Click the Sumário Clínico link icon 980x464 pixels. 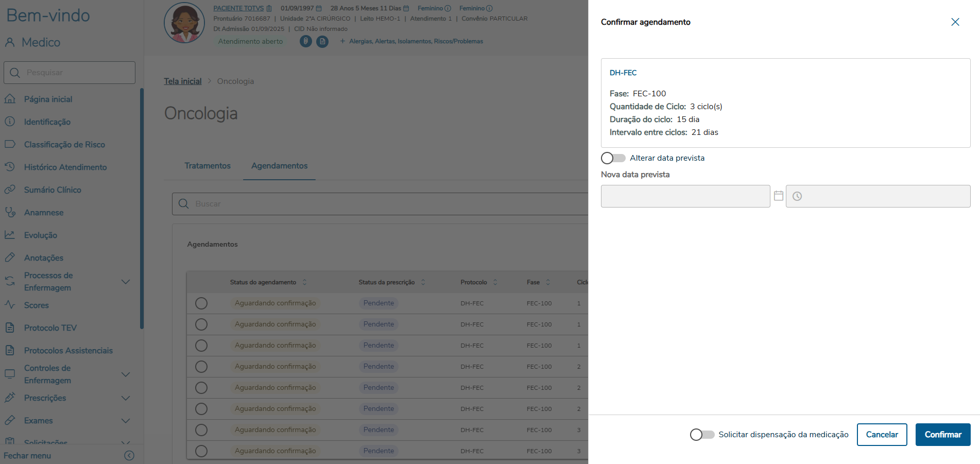(x=10, y=190)
